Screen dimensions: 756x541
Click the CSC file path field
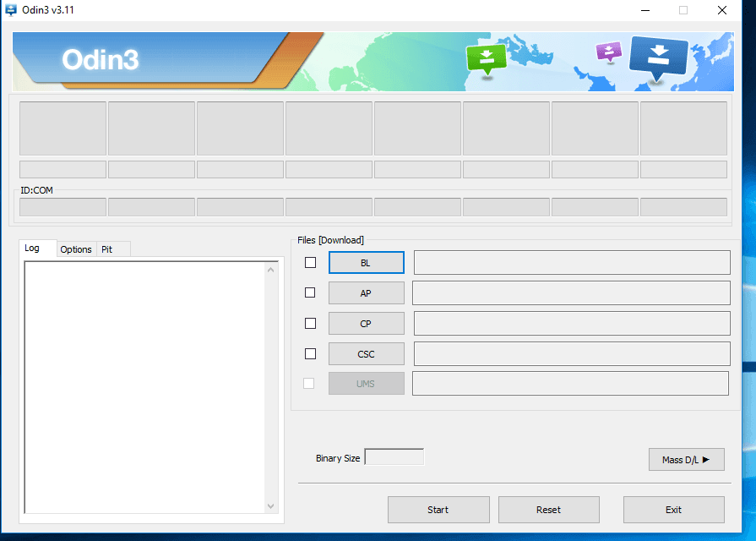[572, 353]
